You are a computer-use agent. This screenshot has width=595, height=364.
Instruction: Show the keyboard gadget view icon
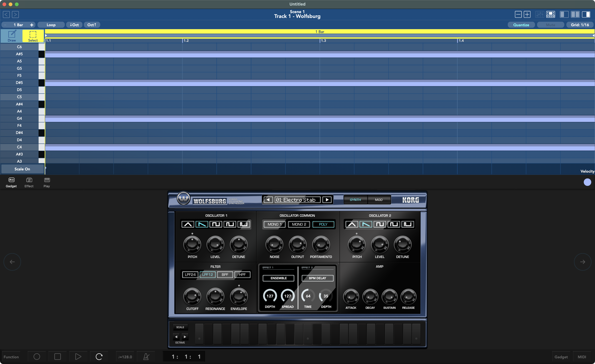pyautogui.click(x=551, y=15)
